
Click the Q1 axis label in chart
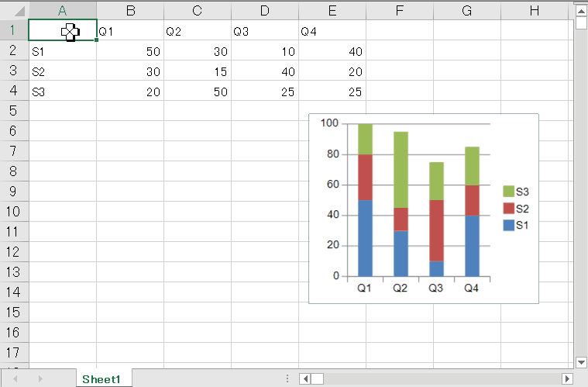pos(364,288)
